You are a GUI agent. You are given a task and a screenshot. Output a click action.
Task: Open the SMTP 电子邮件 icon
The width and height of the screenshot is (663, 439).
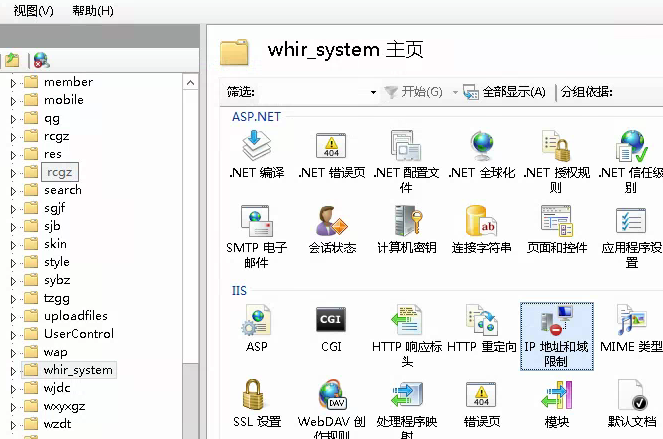pos(257,222)
